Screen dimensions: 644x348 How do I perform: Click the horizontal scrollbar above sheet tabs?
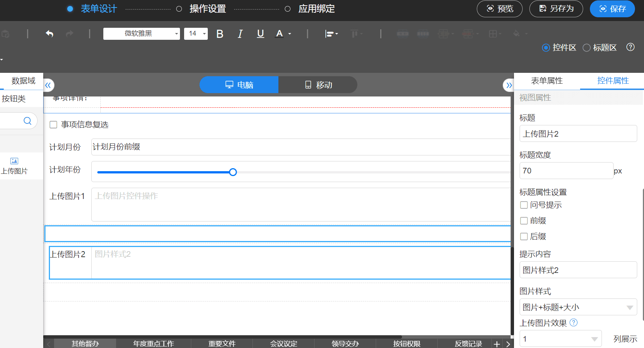click(x=223, y=337)
